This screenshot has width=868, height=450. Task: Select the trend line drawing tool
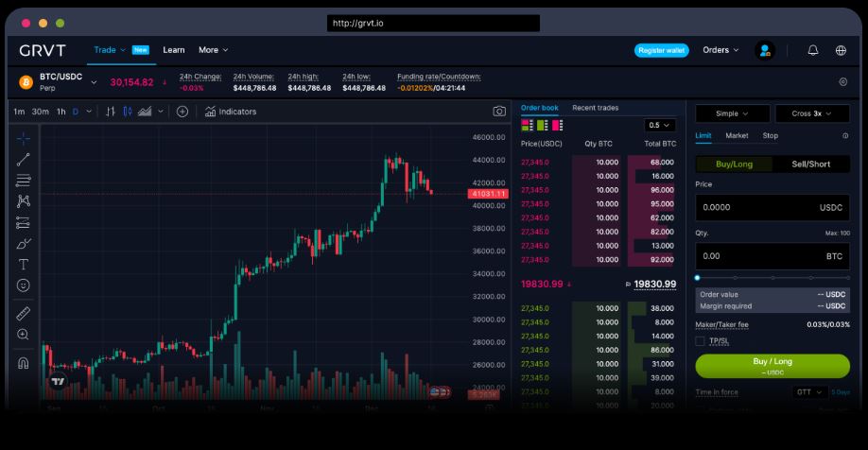click(24, 160)
